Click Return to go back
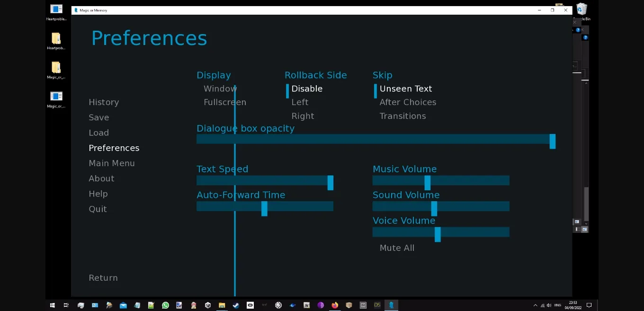The height and width of the screenshot is (311, 644). tap(103, 278)
